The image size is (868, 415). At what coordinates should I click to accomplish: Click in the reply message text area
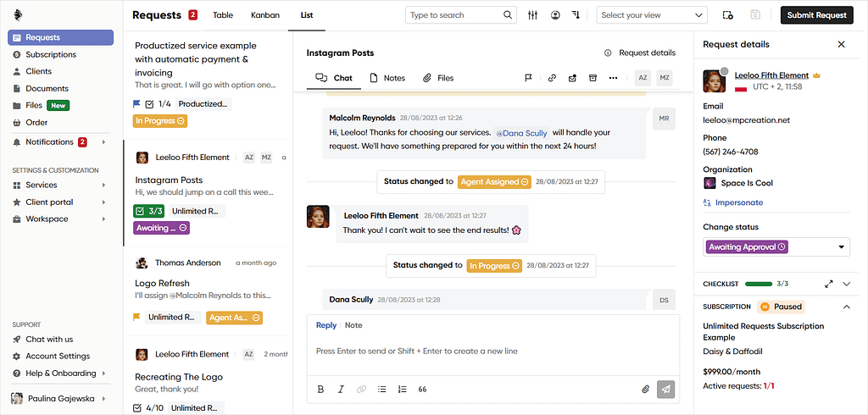[x=493, y=351]
